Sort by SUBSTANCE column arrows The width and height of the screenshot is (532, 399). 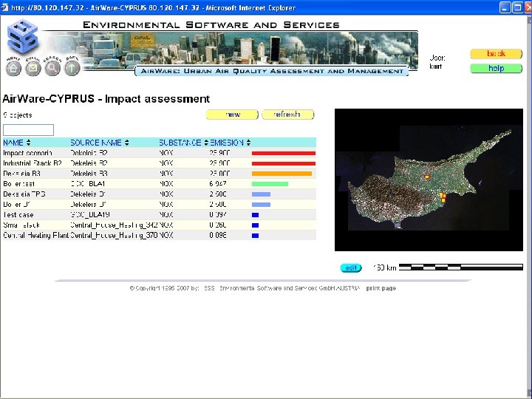(x=206, y=143)
